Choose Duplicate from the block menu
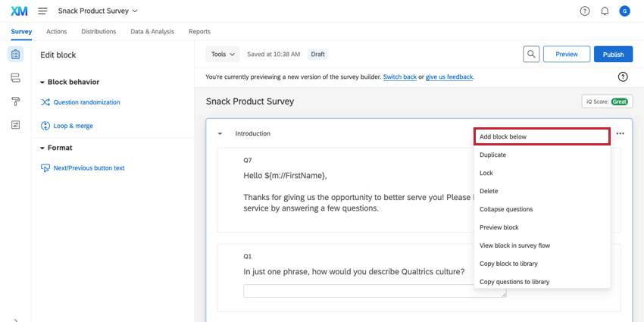Viewport: 644px width, 322px height. tap(492, 155)
